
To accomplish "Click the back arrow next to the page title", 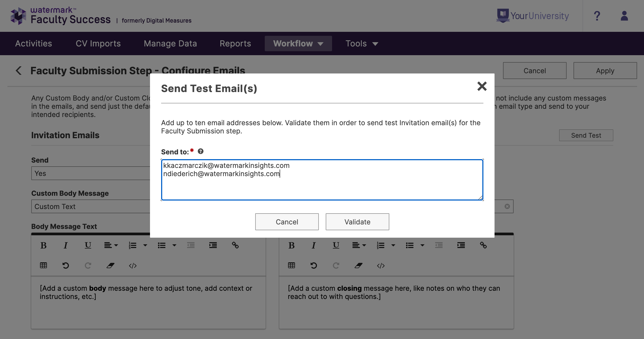I will click(19, 71).
